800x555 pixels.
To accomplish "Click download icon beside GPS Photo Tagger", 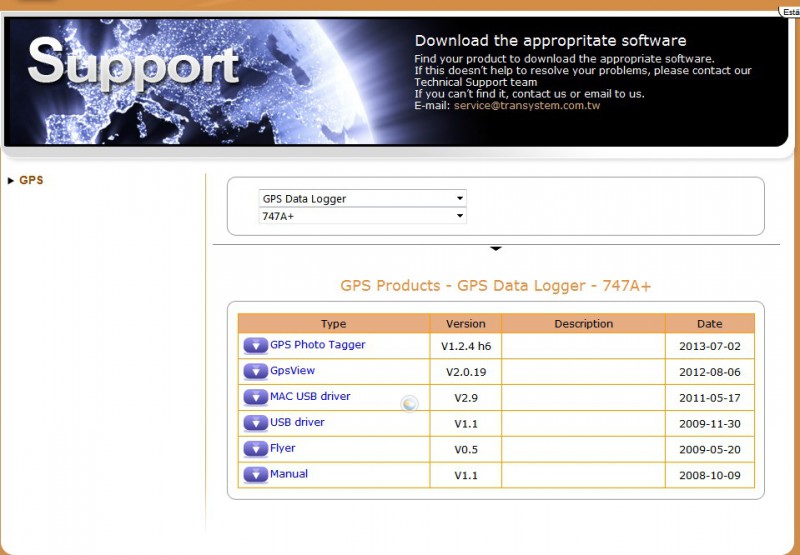I will 255,346.
